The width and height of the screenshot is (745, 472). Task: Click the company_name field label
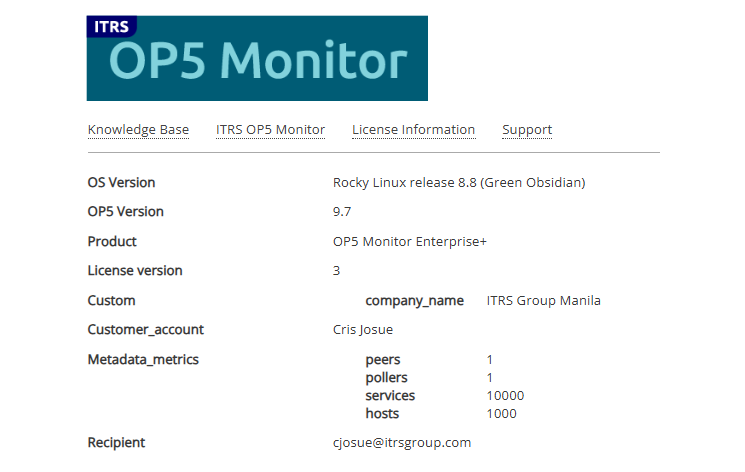414,301
